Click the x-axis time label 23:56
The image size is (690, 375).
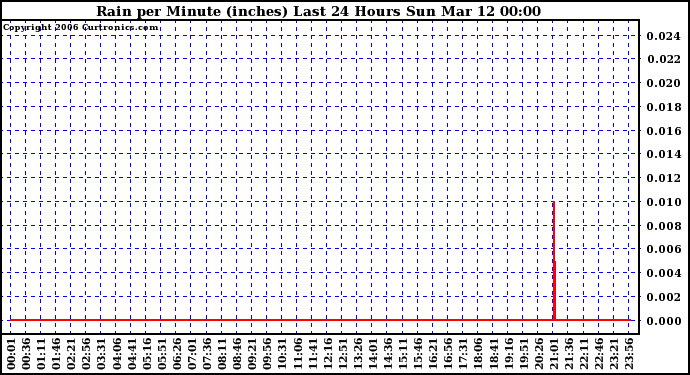[629, 354]
